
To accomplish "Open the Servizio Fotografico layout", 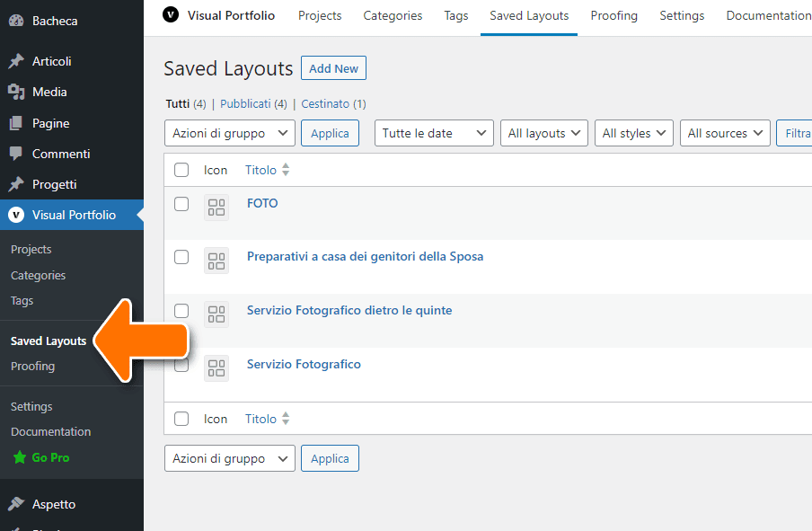I will (304, 364).
